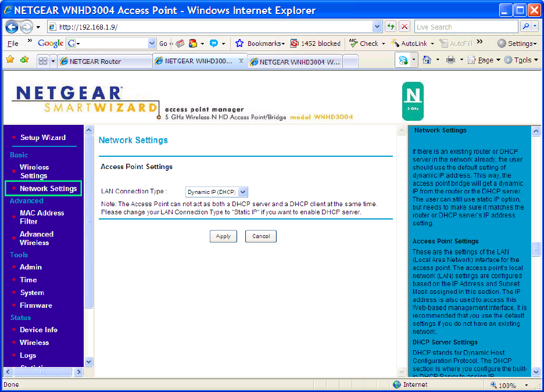Click the Live Search magnifier icon
The height and width of the screenshot is (392, 544).
(x=526, y=26)
